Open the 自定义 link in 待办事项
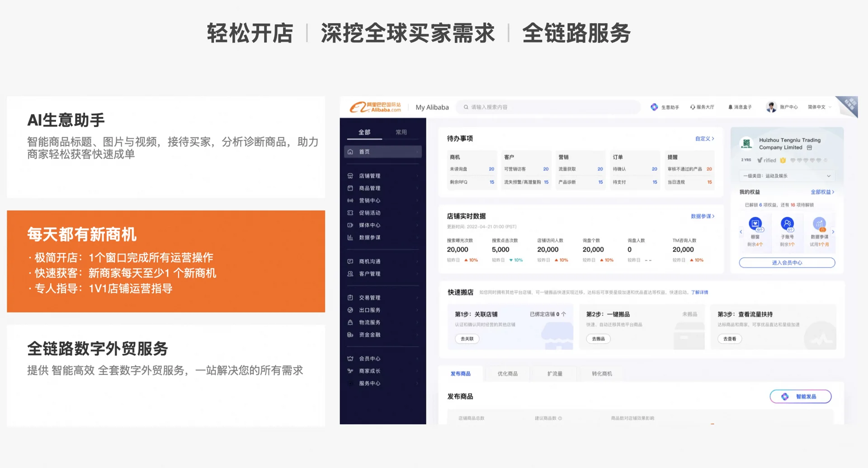868x468 pixels. pos(704,139)
